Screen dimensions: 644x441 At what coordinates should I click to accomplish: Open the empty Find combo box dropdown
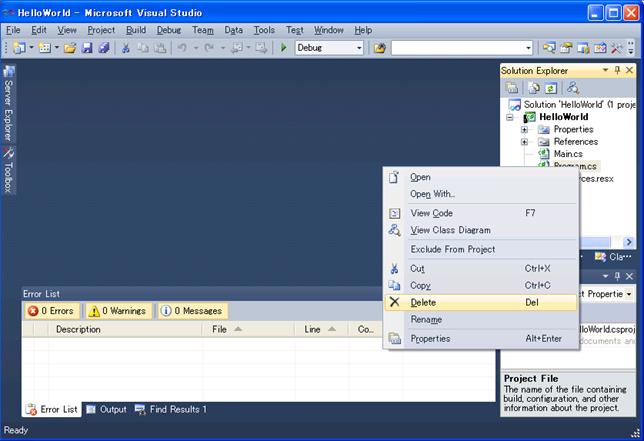coord(528,48)
